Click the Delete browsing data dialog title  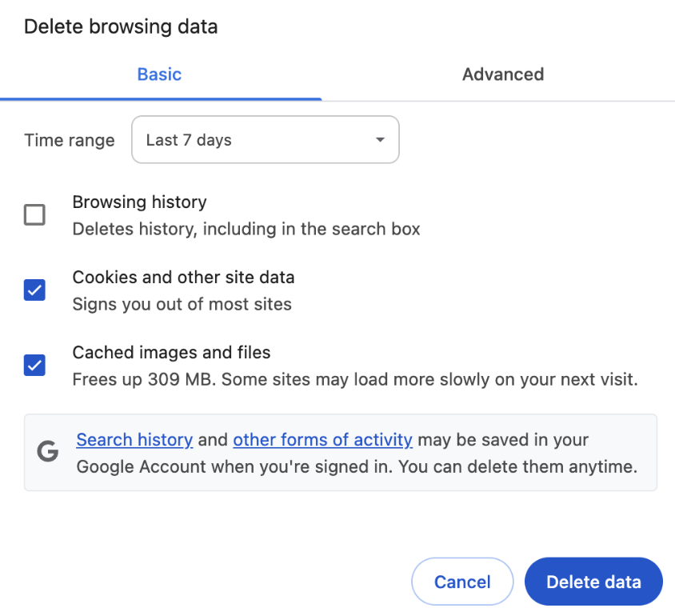pos(121,26)
